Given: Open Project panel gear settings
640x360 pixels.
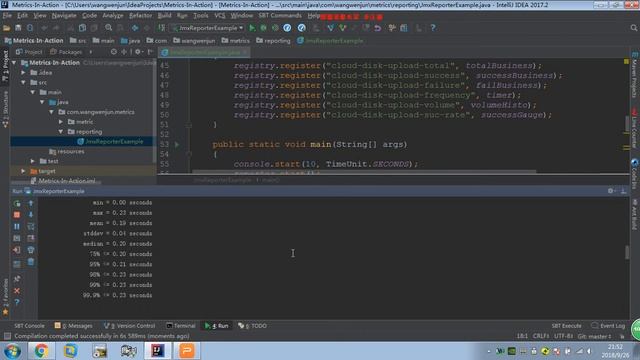Looking at the screenshot, I should tap(139, 52).
